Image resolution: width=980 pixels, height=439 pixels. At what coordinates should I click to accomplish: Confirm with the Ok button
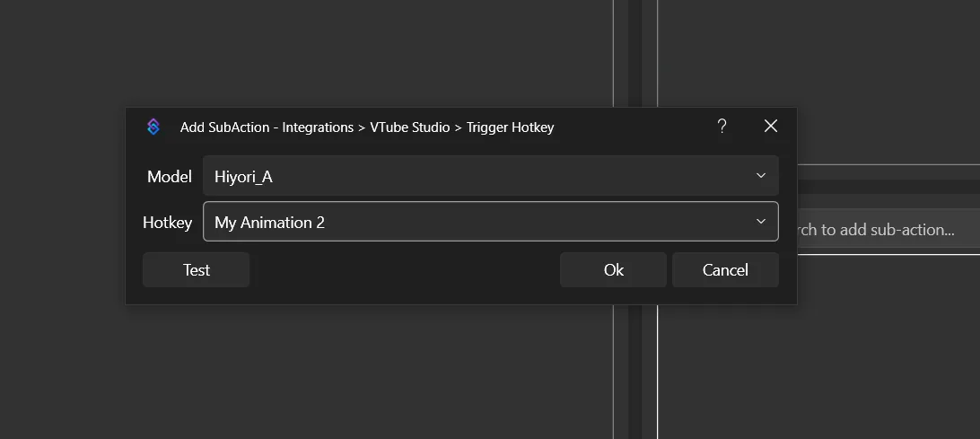[613, 270]
